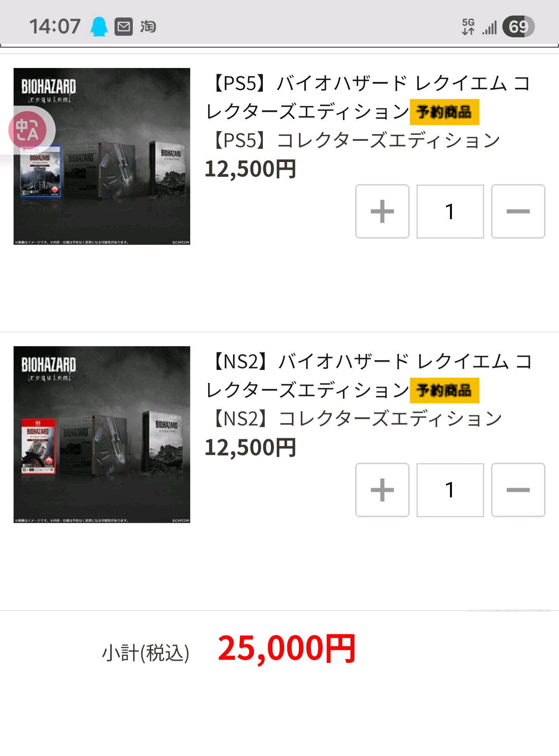559x756 pixels.
Task: Increase NS2 Collector's Edition quantity with plus
Action: point(382,490)
